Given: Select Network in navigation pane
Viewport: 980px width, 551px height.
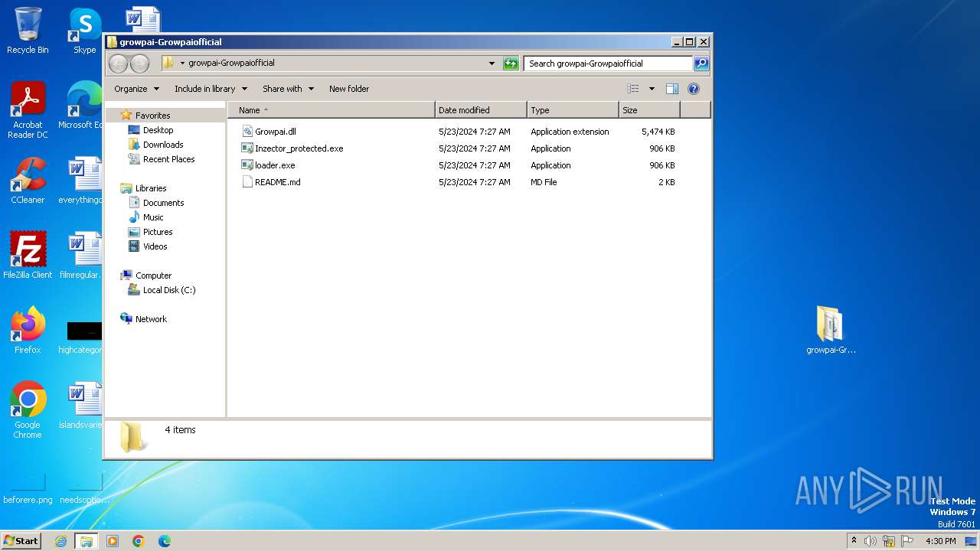Looking at the screenshot, I should 151,319.
